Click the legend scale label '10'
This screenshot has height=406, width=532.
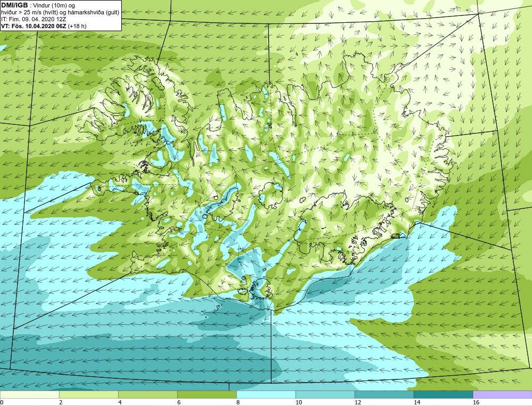tap(298, 402)
